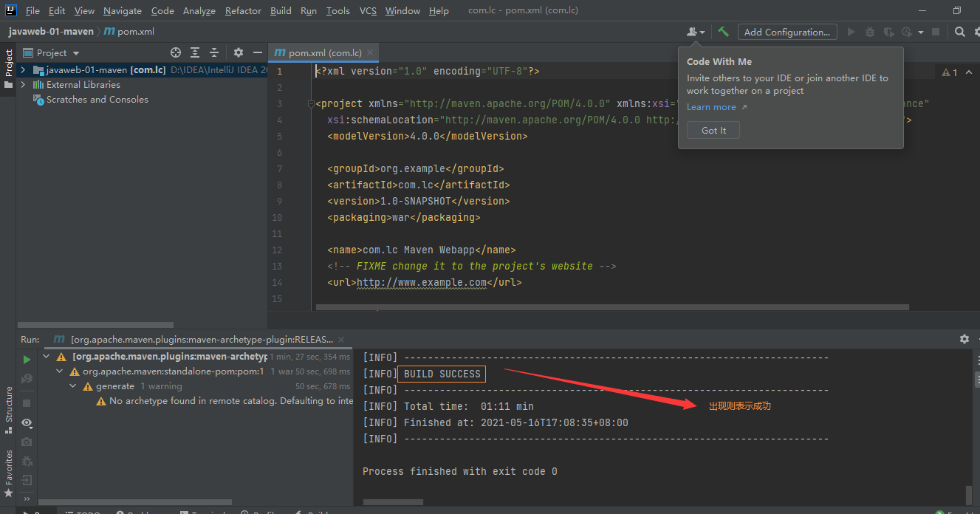Click the Search Everywhere magnifier icon
This screenshot has width=980, height=514.
click(x=959, y=32)
